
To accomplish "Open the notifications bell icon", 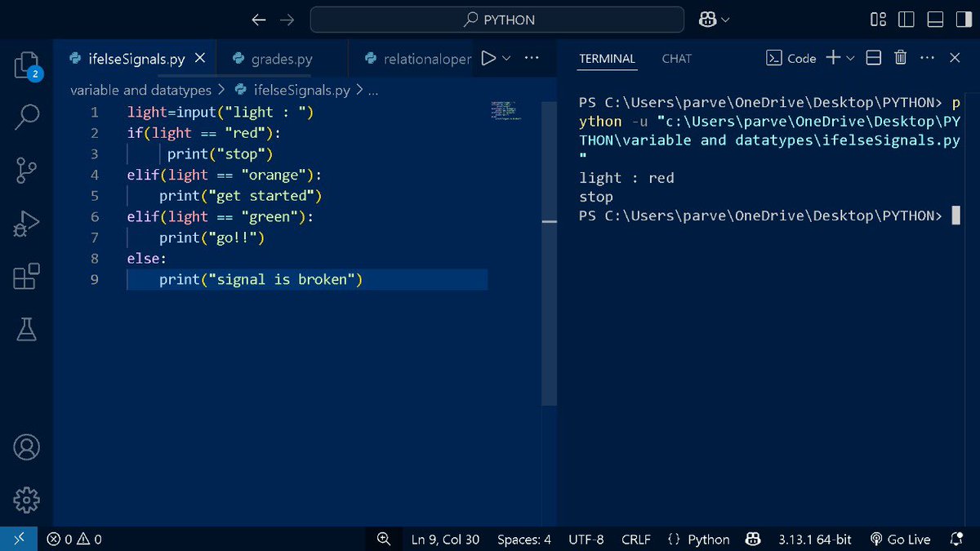I will point(956,539).
